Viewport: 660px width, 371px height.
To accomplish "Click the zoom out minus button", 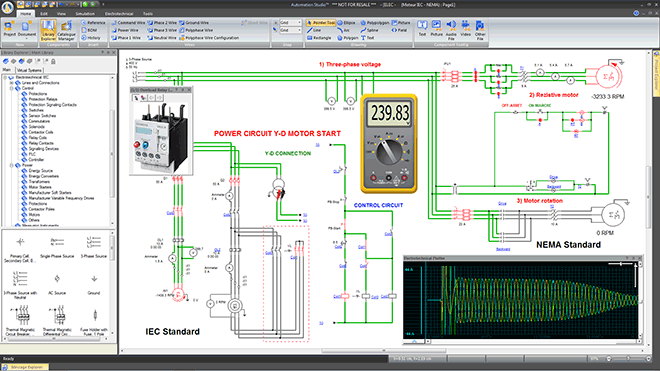I will [609, 358].
